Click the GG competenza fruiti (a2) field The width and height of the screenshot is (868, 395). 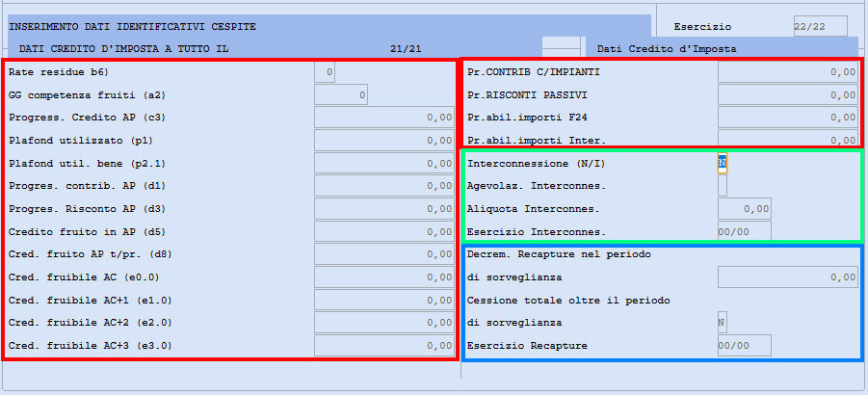tap(341, 94)
